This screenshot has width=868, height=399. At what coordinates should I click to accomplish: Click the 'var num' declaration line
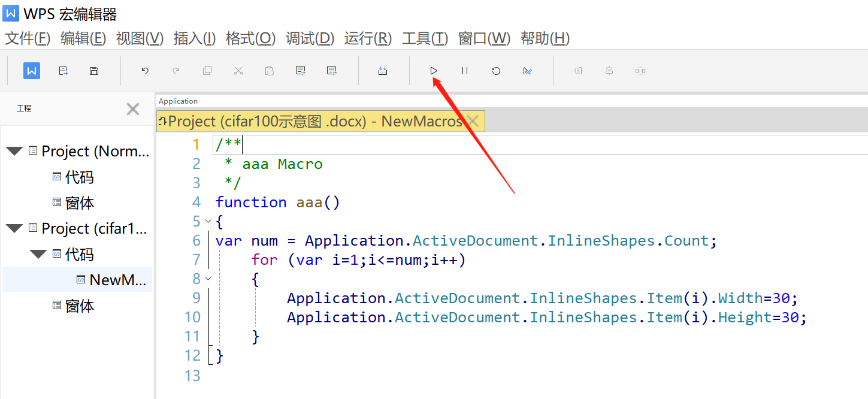click(x=466, y=241)
